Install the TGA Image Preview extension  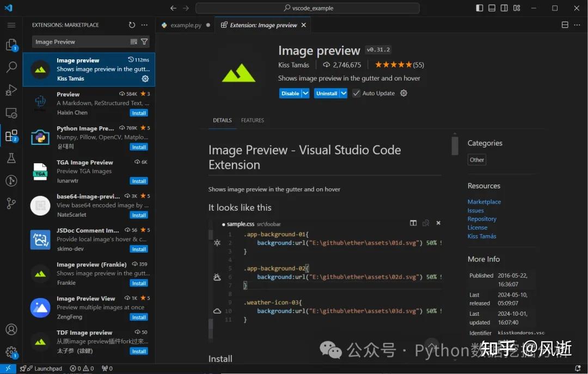tap(139, 181)
